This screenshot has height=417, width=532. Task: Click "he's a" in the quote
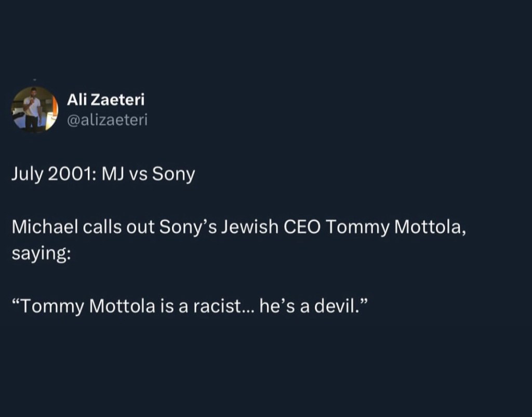tap(281, 307)
